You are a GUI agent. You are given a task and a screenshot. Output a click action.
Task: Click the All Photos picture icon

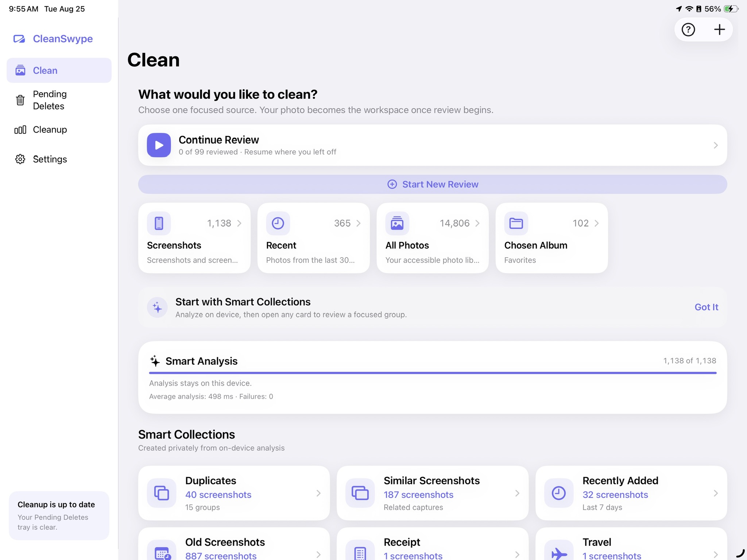(x=397, y=223)
